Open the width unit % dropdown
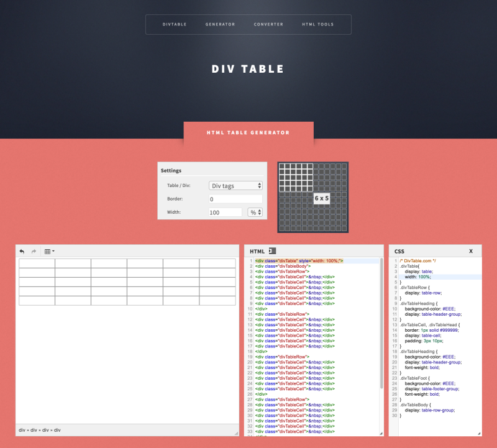497x448 pixels. pyautogui.click(x=255, y=212)
